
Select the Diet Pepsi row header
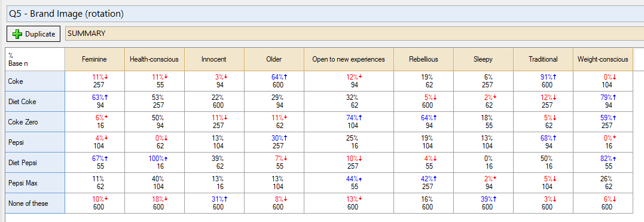pos(35,162)
